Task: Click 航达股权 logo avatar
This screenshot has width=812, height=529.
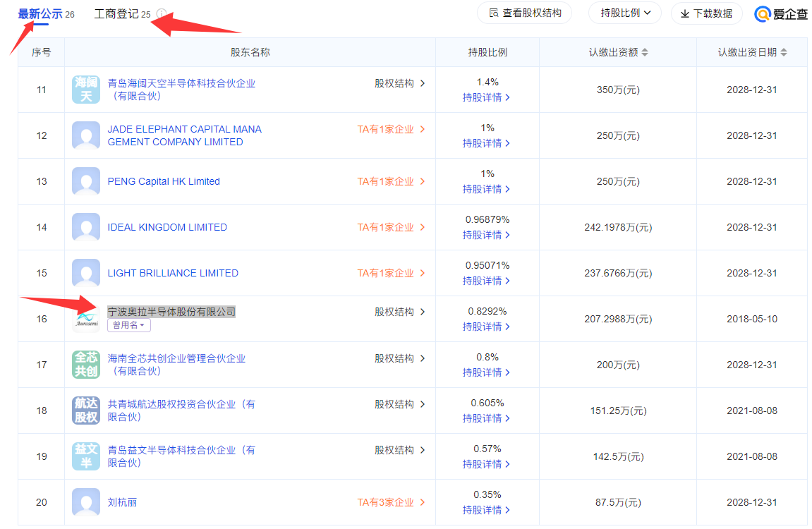Action: (86, 411)
